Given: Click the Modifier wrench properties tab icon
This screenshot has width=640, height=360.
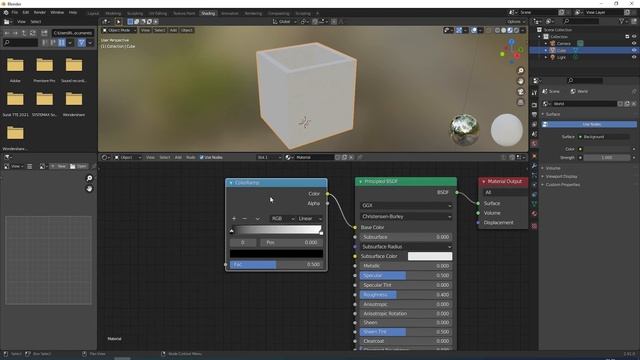Looking at the screenshot, I should (x=534, y=166).
